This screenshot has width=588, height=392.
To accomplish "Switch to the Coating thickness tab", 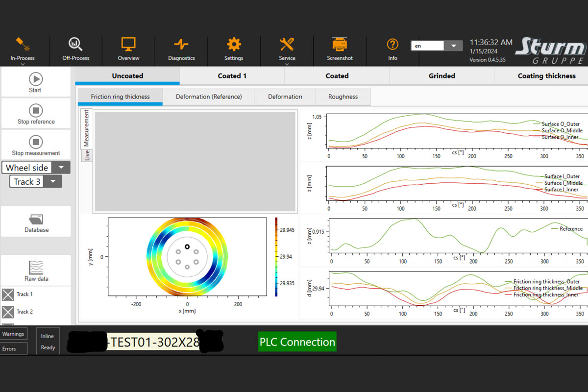I will pyautogui.click(x=546, y=76).
